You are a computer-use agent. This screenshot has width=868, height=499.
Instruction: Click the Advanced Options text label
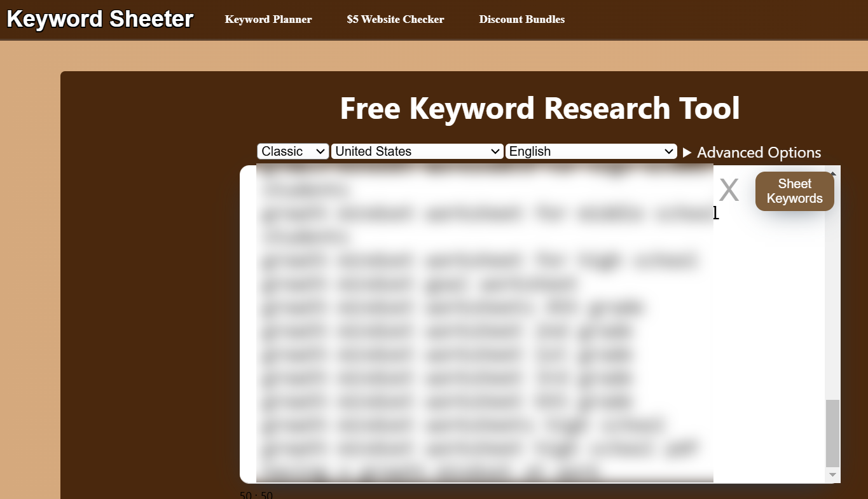759,153
